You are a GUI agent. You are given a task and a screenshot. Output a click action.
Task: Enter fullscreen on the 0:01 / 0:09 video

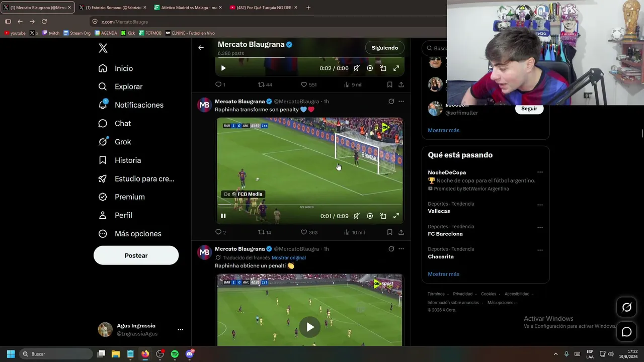[x=396, y=216]
